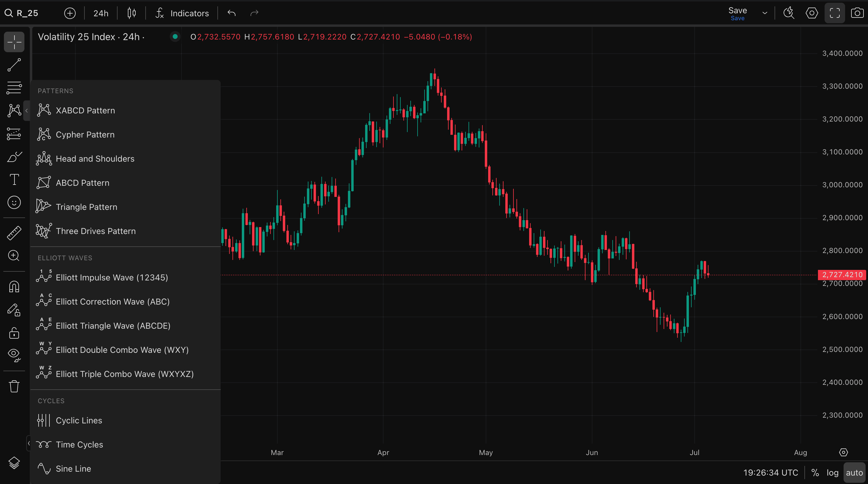Select Elliott Impulse Wave (12345)
868x484 pixels.
click(x=125, y=277)
